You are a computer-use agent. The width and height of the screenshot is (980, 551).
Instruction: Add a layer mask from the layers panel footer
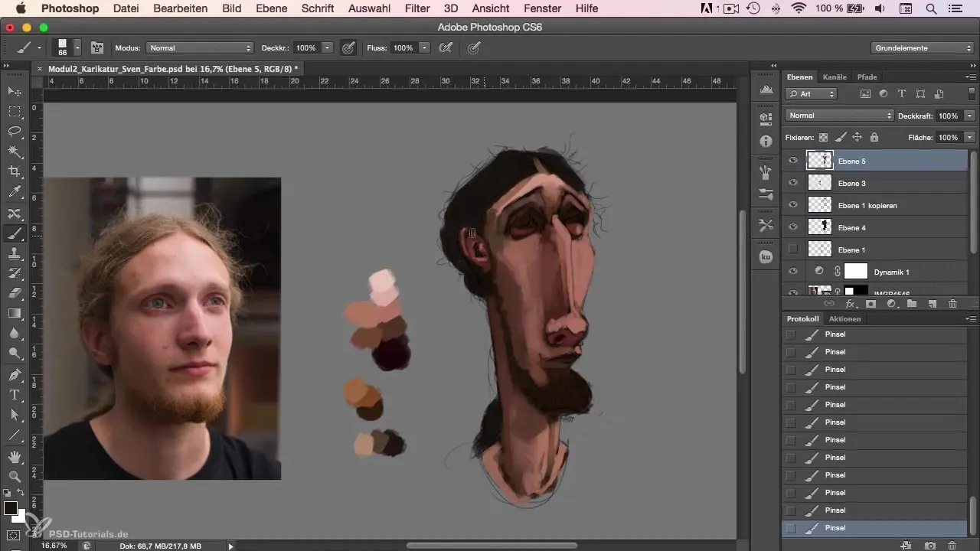[871, 304]
